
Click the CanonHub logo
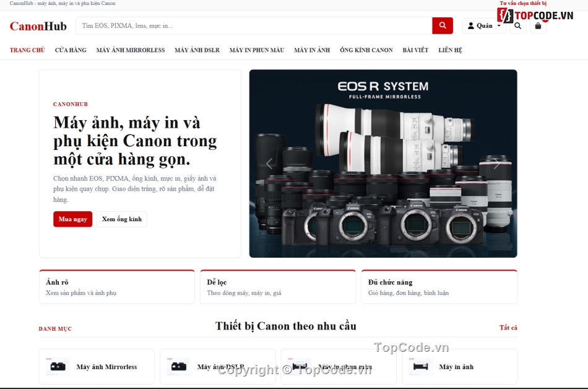point(38,26)
